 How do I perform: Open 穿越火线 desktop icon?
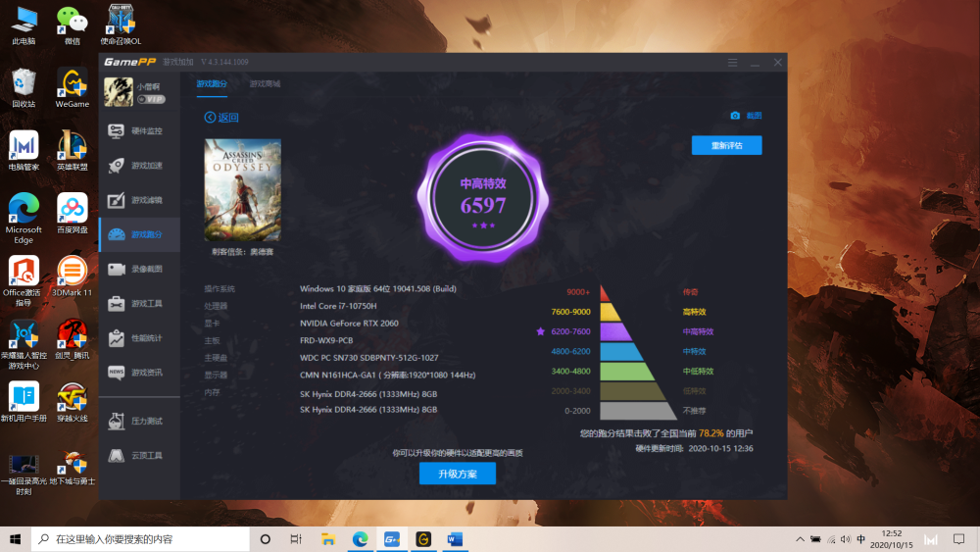(72, 402)
